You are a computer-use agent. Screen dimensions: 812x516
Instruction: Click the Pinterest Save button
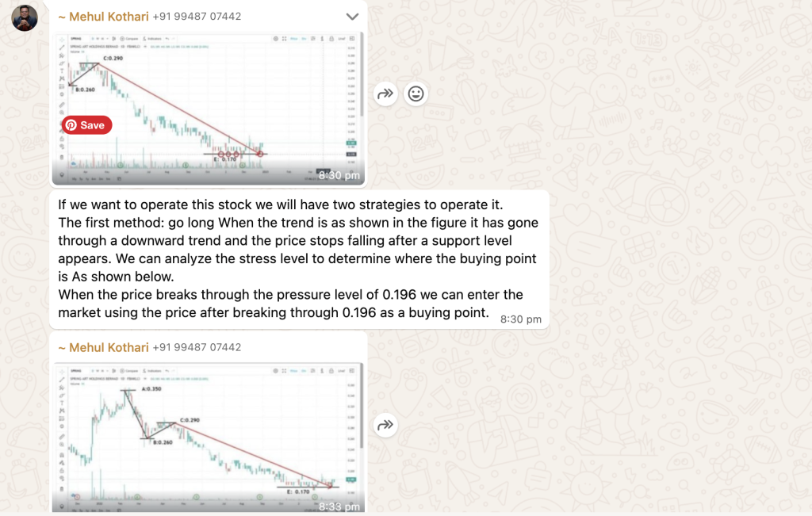(x=87, y=125)
